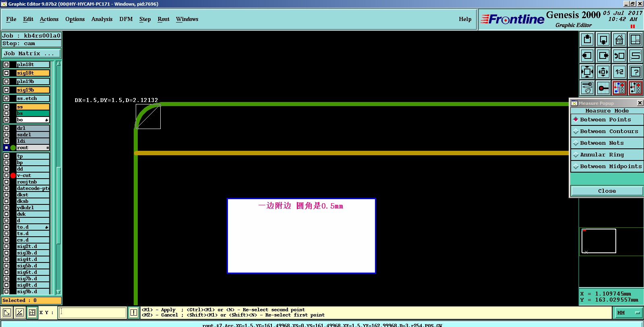644x327 pixels.
Task: Click the previous zoom icon
Action: point(619,56)
